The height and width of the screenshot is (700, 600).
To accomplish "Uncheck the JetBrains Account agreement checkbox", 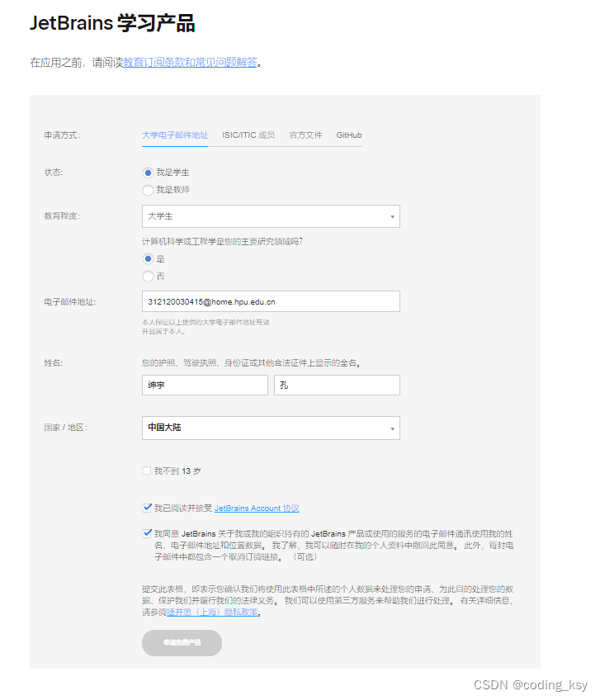I will point(147,508).
